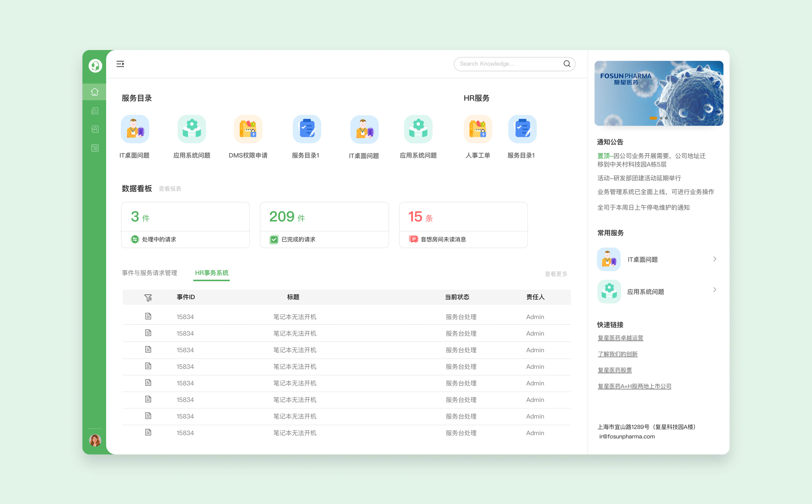Click the filter icon in the table header
812x504 pixels.
148,297
